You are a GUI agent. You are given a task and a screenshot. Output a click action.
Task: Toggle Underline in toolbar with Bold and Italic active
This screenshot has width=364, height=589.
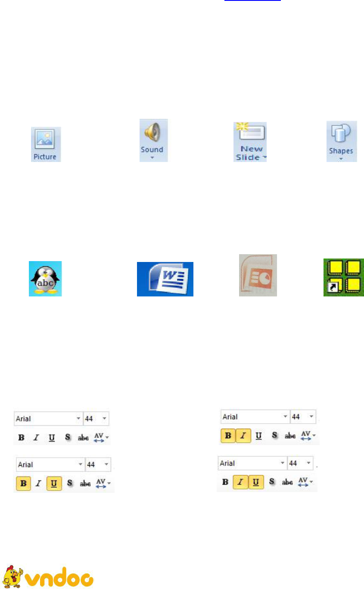pyautogui.click(x=258, y=436)
